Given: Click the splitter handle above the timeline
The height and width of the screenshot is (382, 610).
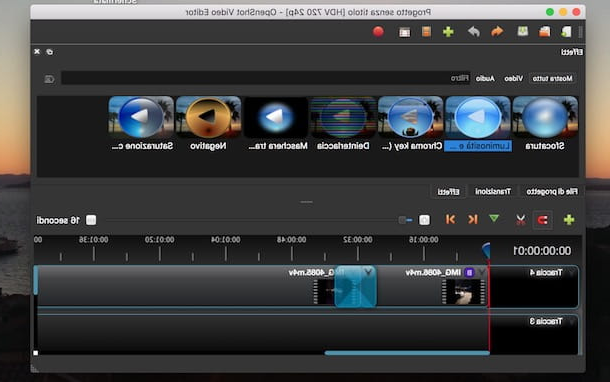Looking at the screenshot, I should (307, 202).
